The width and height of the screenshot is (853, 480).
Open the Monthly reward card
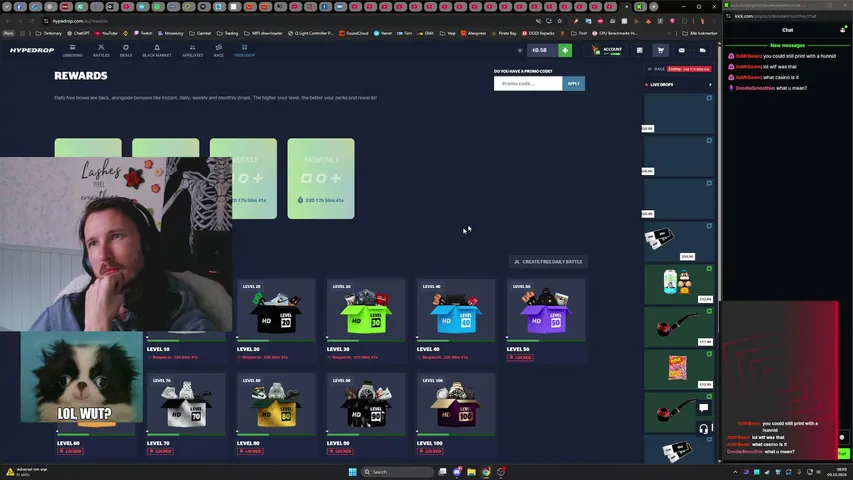pyautogui.click(x=321, y=179)
